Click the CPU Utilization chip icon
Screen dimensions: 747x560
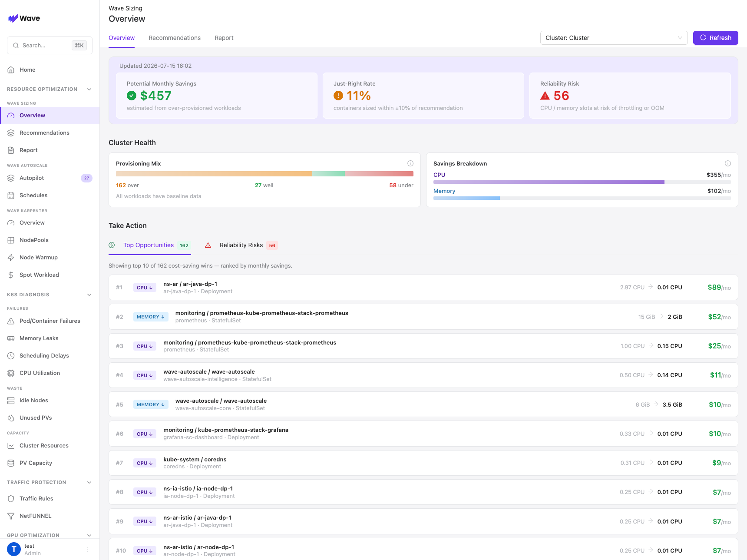(11, 373)
